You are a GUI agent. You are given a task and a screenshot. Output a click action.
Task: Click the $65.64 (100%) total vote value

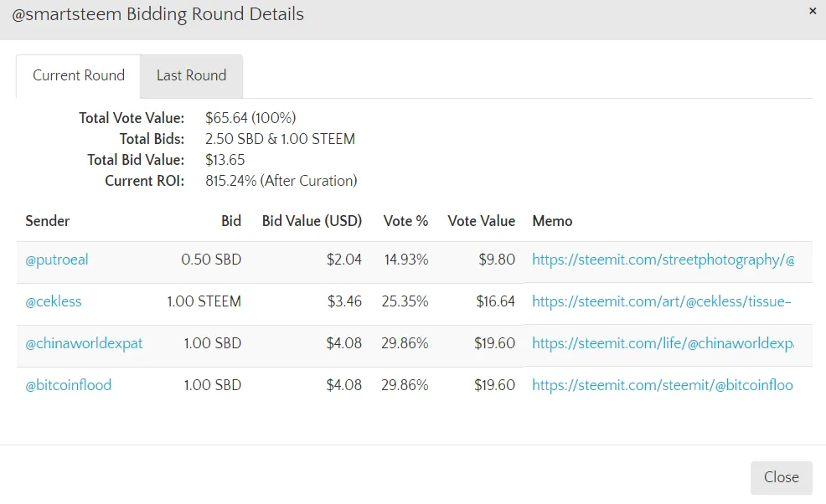pos(250,118)
